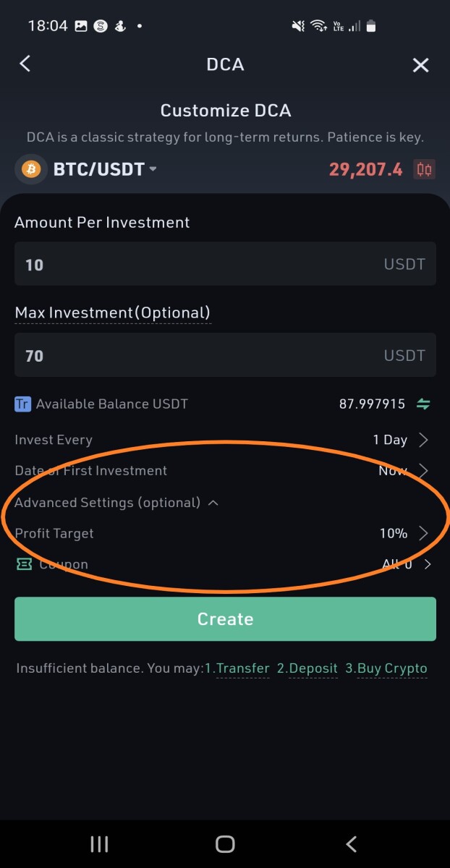Viewport: 450px width, 868px height.
Task: Tap the back arrow in DCA header
Action: click(x=25, y=64)
